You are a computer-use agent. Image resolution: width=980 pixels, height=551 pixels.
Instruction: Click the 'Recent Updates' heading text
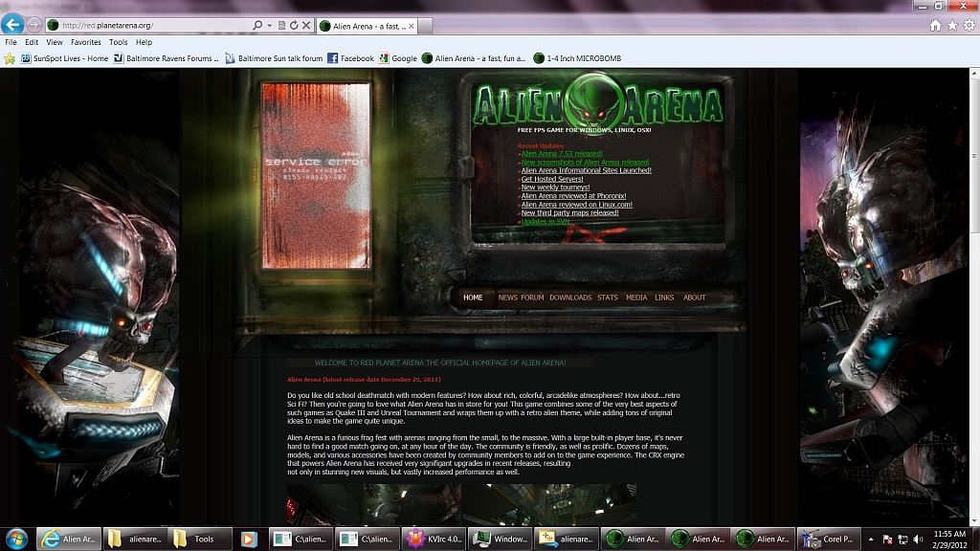(541, 146)
